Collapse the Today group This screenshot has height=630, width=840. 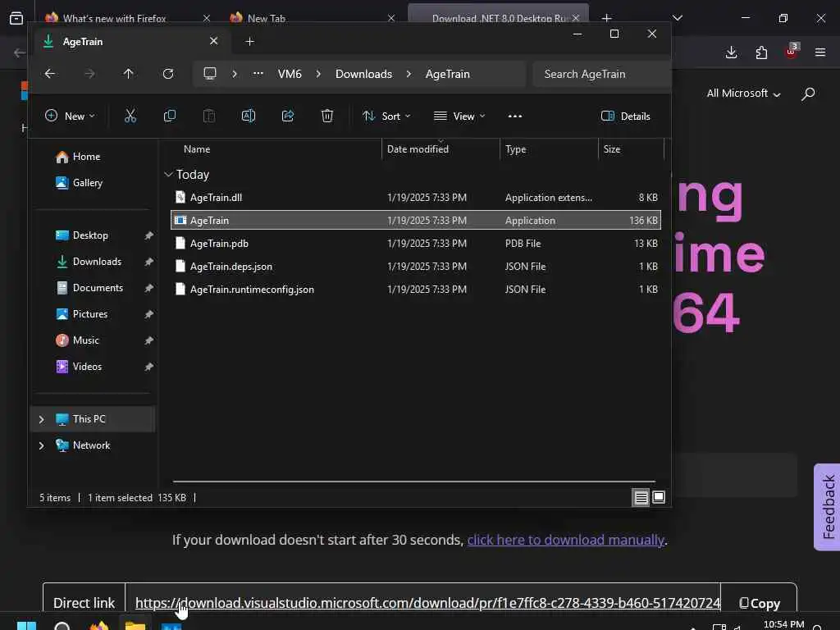(x=168, y=175)
